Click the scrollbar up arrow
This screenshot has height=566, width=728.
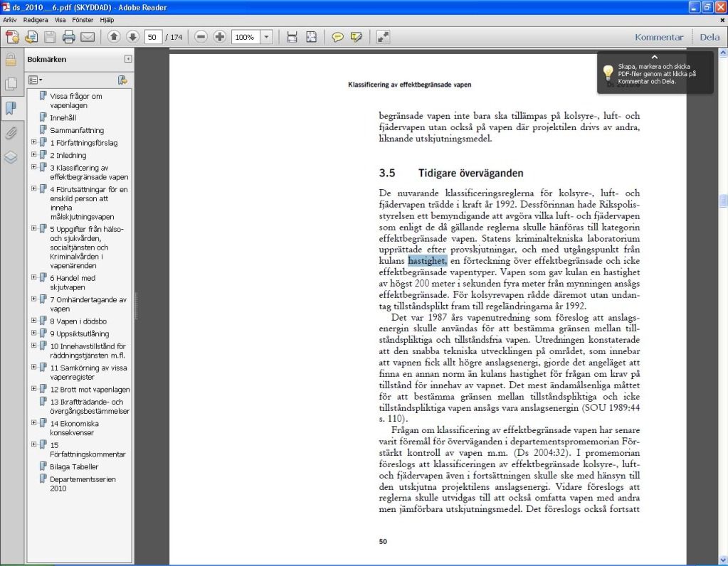723,53
